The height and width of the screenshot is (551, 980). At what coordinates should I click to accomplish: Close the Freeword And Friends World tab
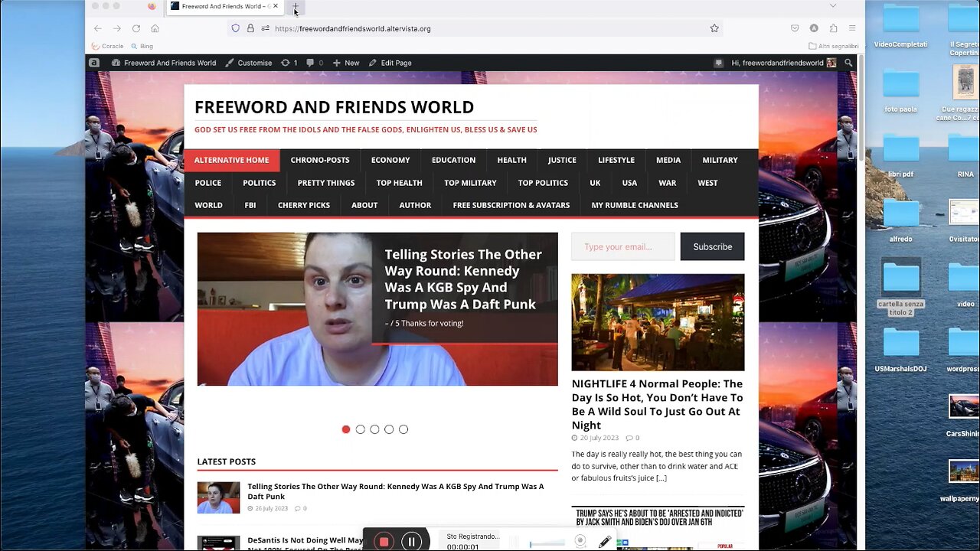coord(276,6)
